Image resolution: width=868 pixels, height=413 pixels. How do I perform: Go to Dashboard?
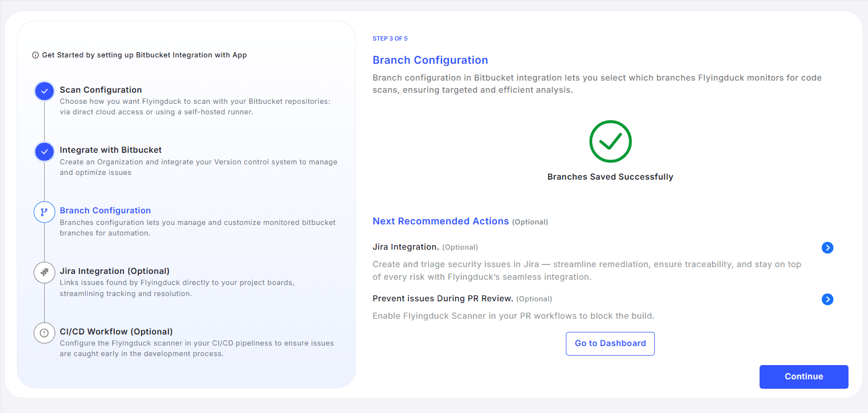pyautogui.click(x=610, y=343)
